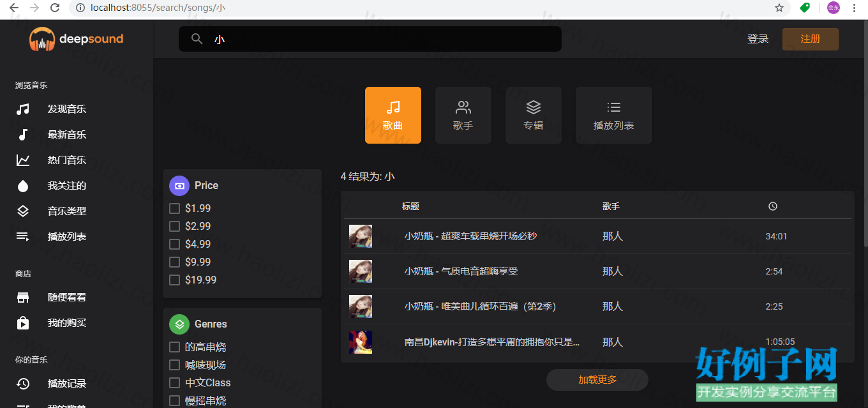Open song 小奶瓶 - 超爽车载串烧开场必秒
The width and height of the screenshot is (868, 408).
tap(470, 236)
